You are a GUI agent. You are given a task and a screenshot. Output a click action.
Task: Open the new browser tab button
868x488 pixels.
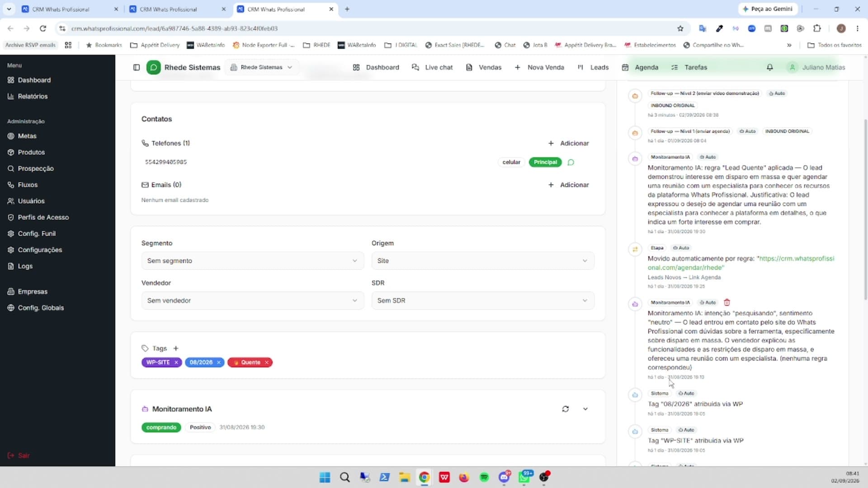[347, 9]
